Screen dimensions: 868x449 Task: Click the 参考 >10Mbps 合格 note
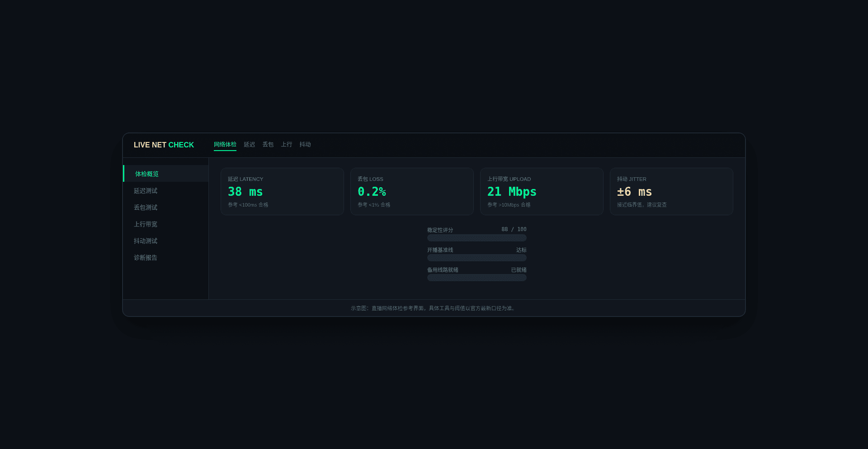click(509, 205)
